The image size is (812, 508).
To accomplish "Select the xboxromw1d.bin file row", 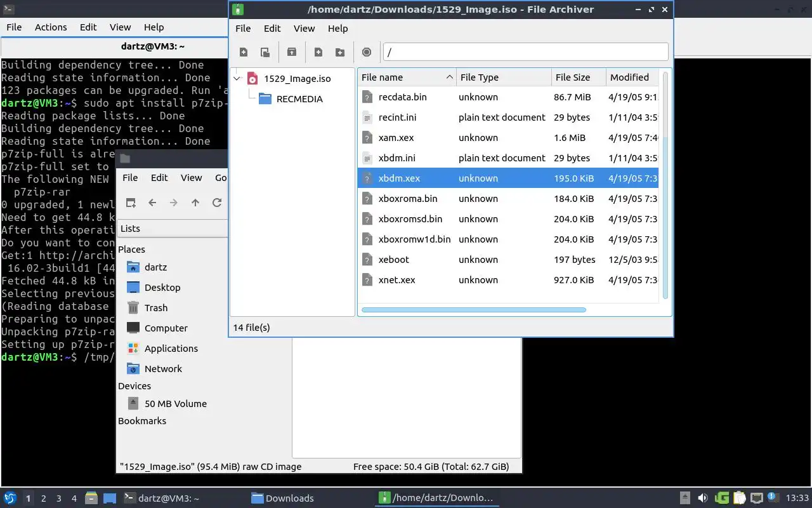I will click(509, 239).
